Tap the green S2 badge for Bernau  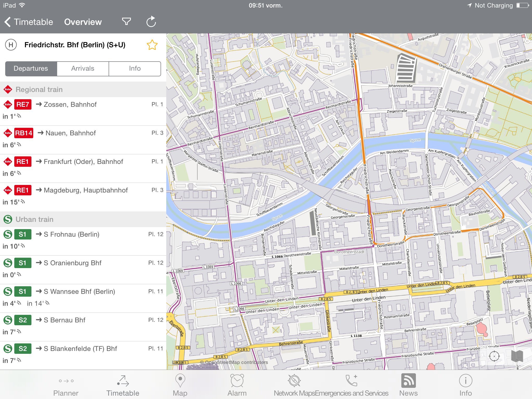click(23, 320)
